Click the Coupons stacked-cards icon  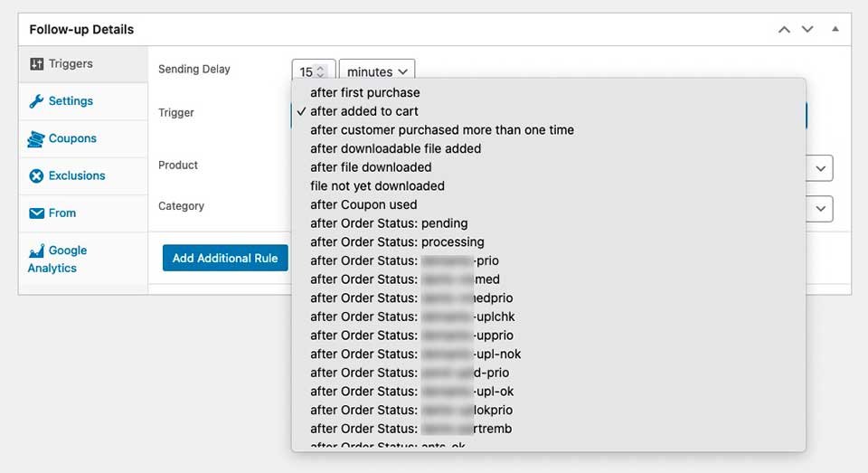[x=36, y=139]
